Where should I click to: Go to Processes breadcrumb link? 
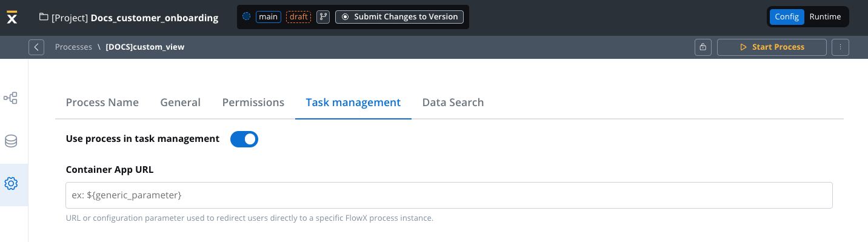73,47
